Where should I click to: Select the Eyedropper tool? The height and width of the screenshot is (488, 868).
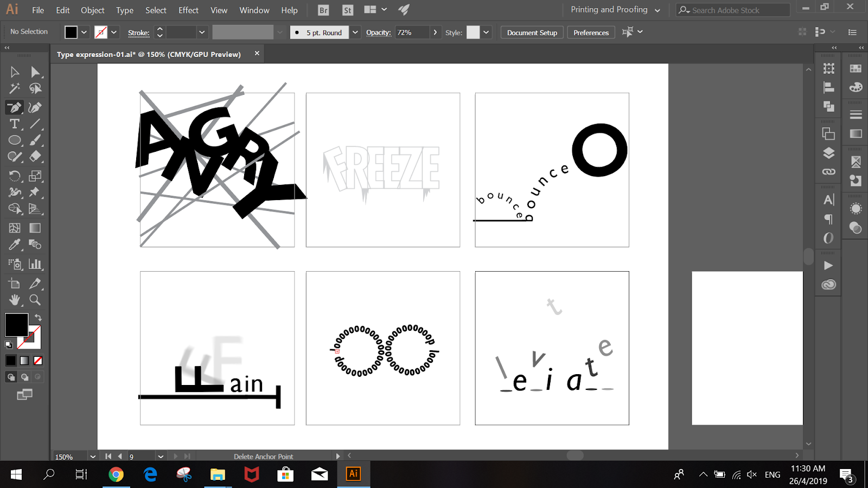point(14,245)
